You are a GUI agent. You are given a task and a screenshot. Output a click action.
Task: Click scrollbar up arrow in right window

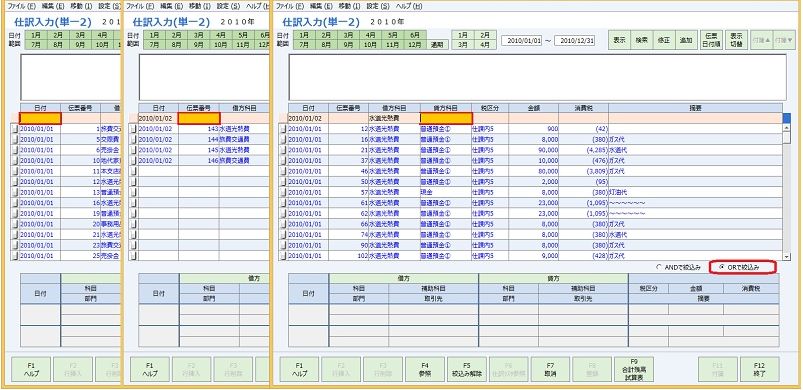(x=787, y=127)
